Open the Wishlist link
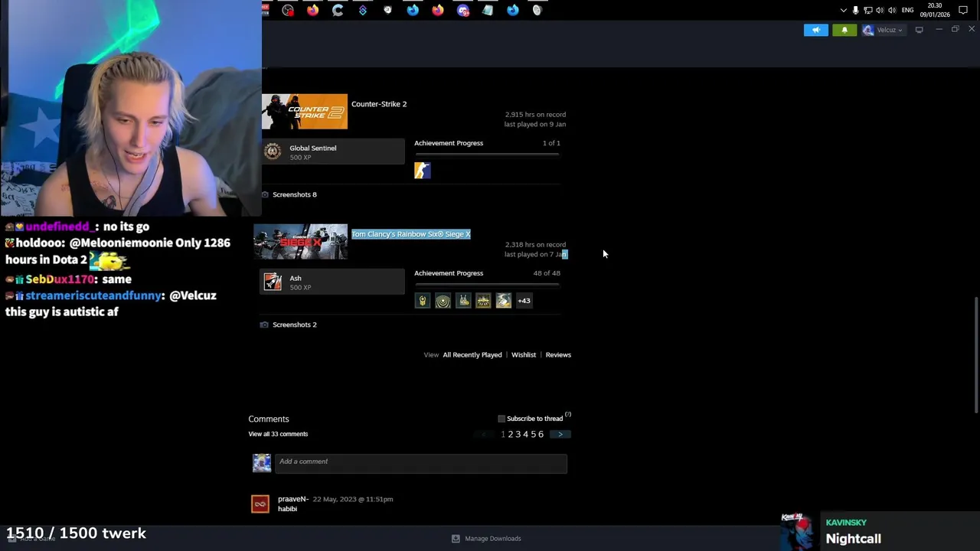The width and height of the screenshot is (980, 551). (x=524, y=355)
